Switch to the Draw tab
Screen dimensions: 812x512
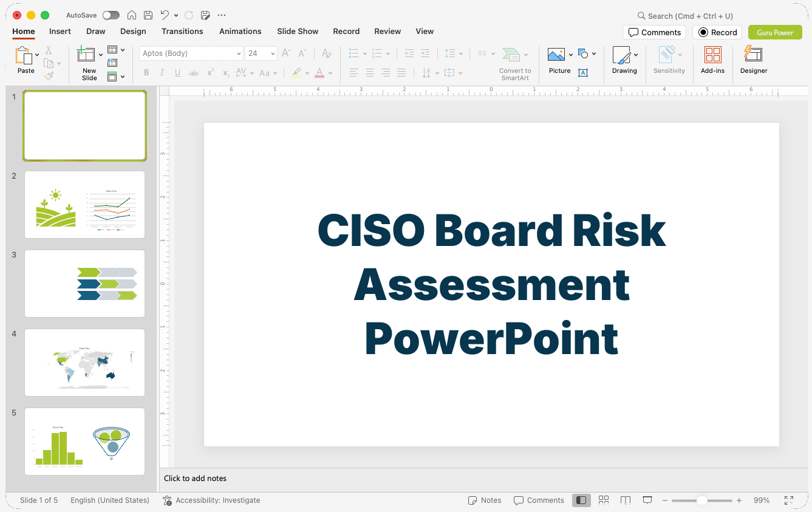(x=96, y=32)
